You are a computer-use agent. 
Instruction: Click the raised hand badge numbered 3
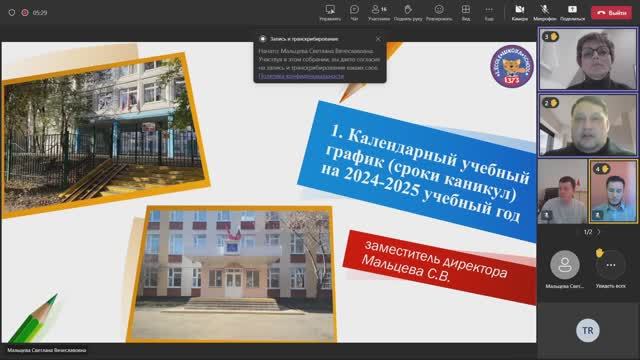click(x=551, y=37)
